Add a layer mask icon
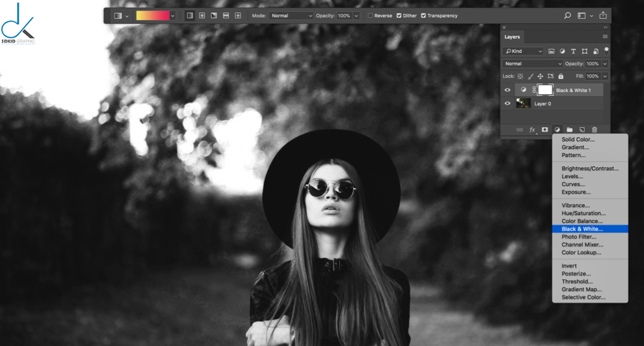 pos(545,130)
